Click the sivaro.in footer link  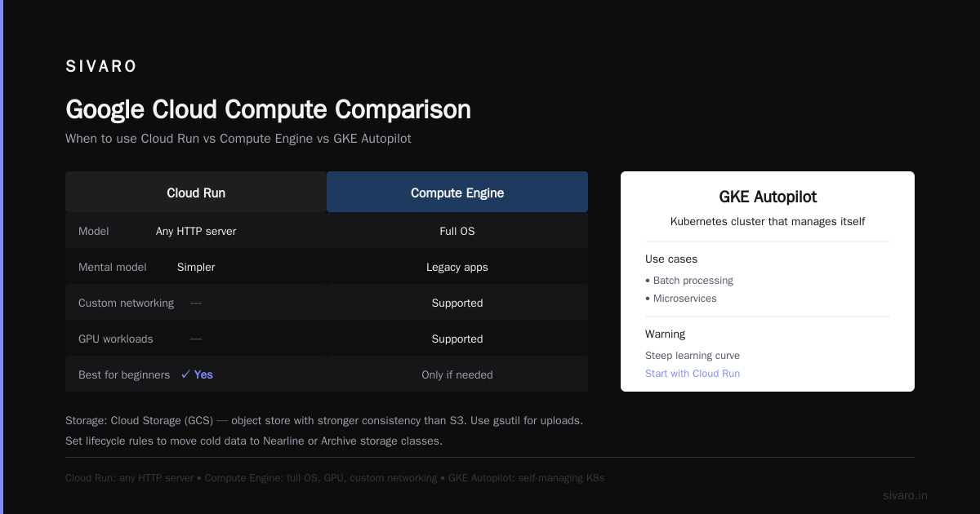click(x=905, y=495)
